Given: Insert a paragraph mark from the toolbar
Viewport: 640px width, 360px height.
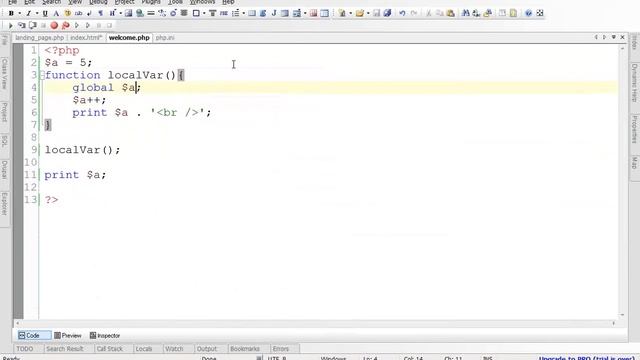Looking at the screenshot, I should point(100,13).
